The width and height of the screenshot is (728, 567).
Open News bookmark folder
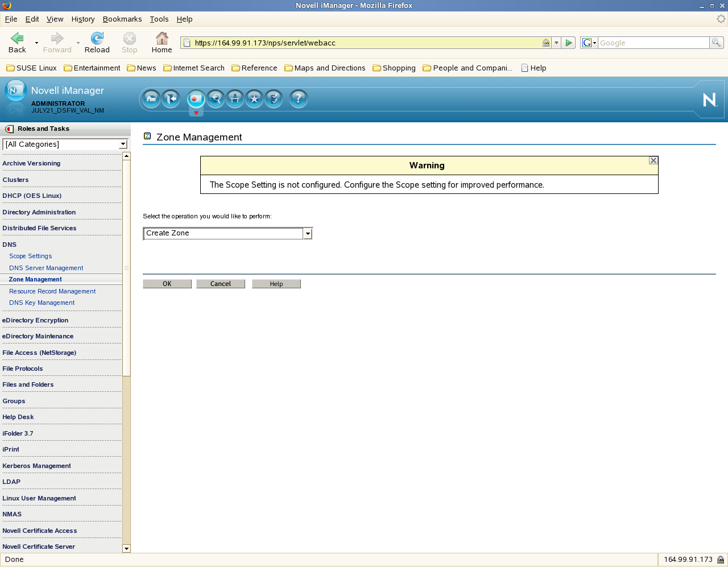click(142, 68)
